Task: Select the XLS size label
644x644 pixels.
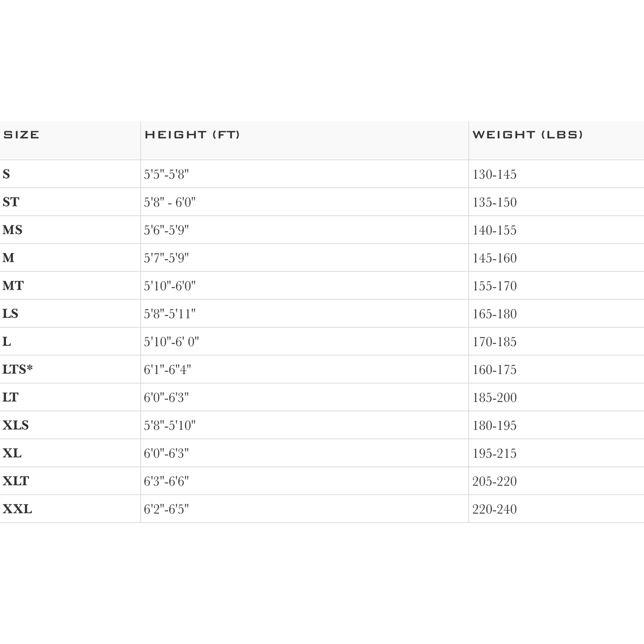Action: (x=16, y=425)
